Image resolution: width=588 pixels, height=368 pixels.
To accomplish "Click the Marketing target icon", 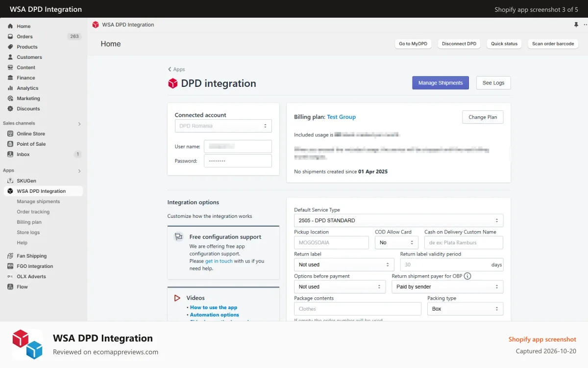I will pos(10,98).
